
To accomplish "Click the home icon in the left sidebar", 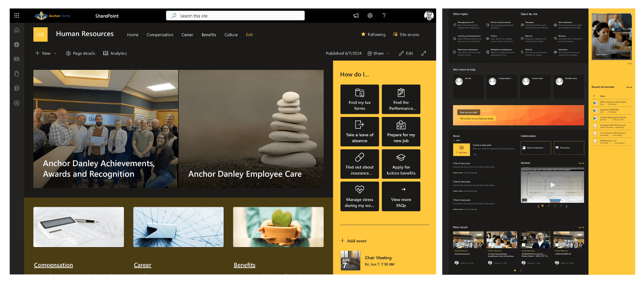I will click(x=16, y=30).
